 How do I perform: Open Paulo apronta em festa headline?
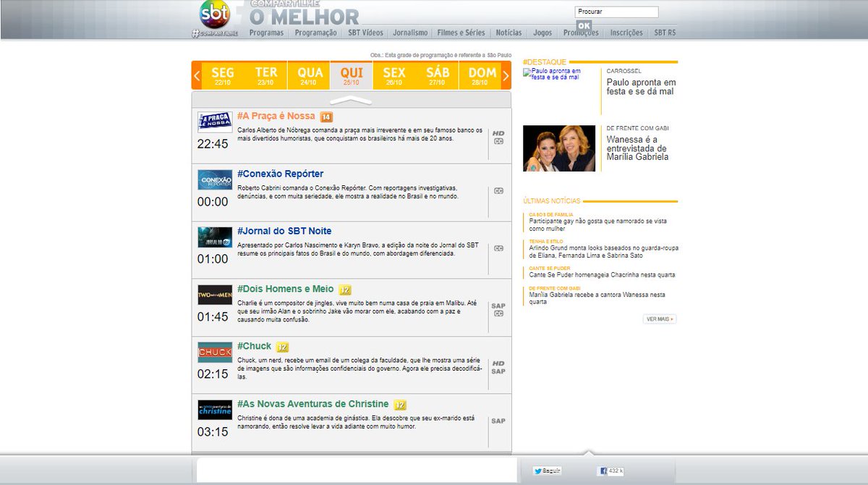[x=642, y=87]
